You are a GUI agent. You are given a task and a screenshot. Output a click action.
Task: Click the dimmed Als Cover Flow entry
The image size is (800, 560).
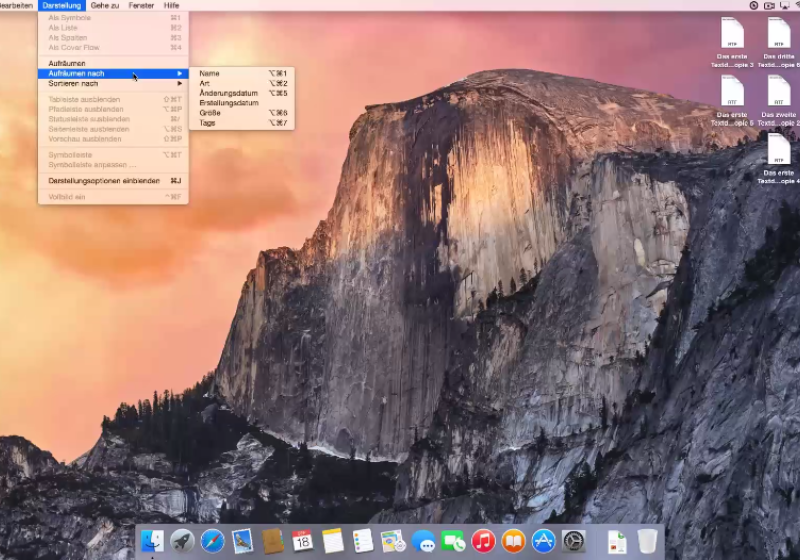click(113, 47)
